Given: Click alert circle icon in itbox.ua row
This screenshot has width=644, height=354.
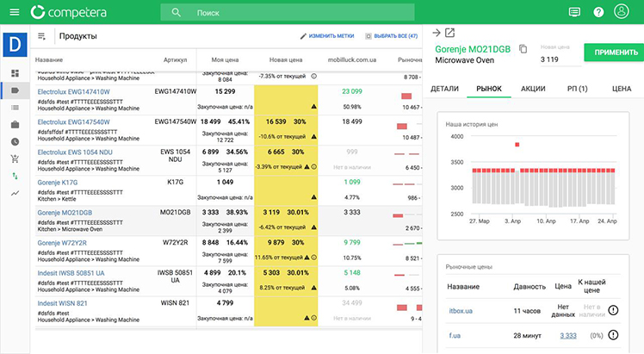Looking at the screenshot, I should (x=613, y=310).
